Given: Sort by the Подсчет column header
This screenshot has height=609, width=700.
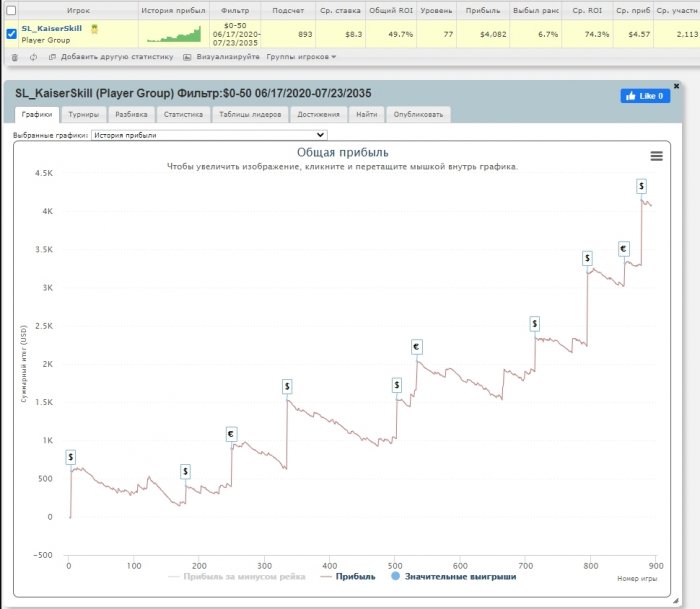Looking at the screenshot, I should click(288, 10).
